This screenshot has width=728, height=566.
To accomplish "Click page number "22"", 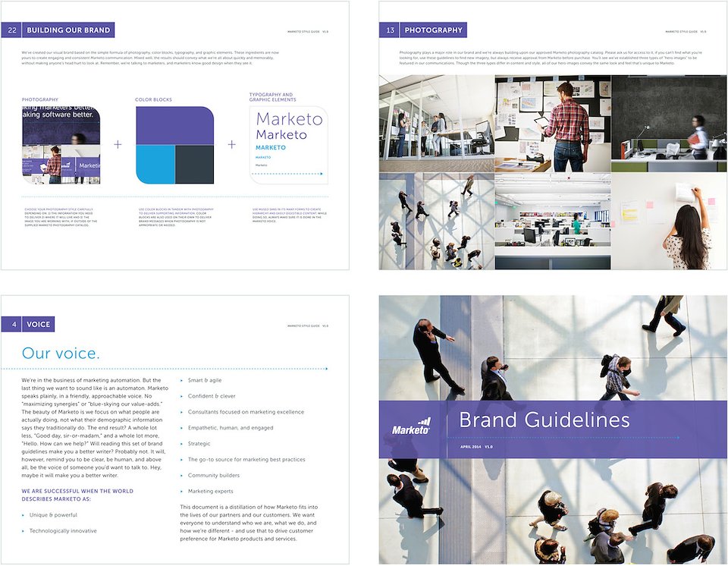I will tap(12, 30).
